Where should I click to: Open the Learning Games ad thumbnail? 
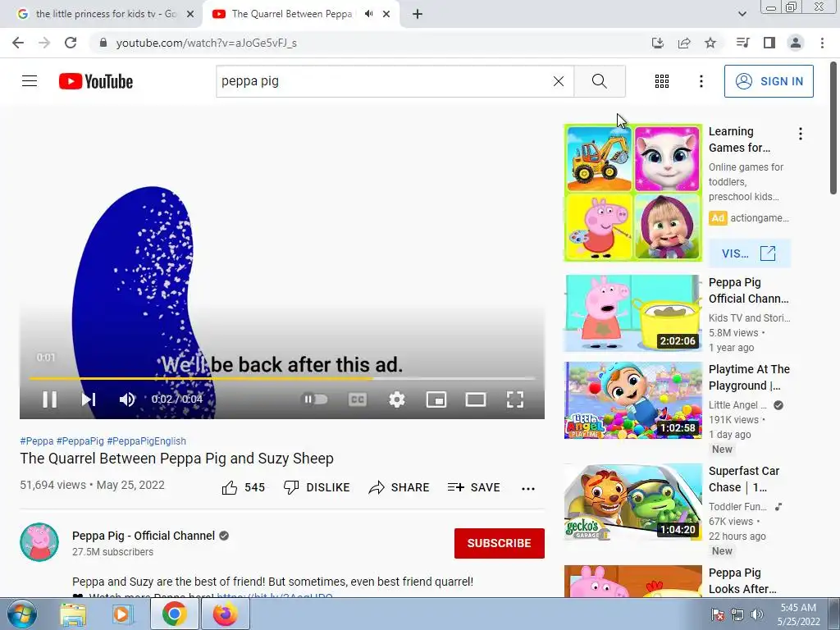[x=632, y=193]
